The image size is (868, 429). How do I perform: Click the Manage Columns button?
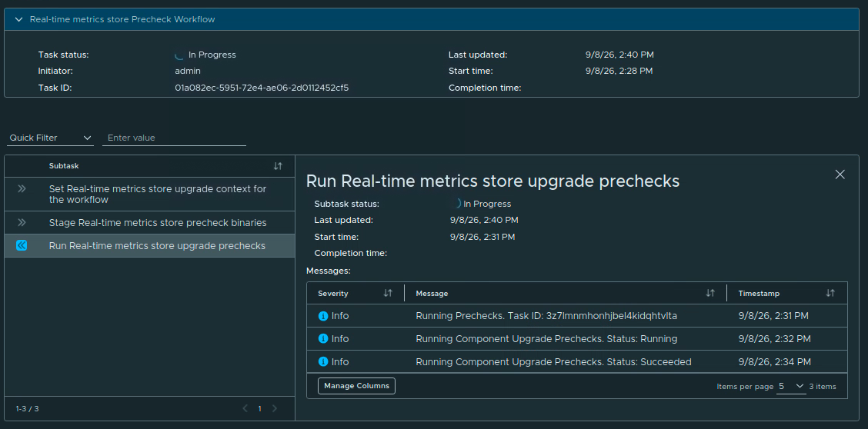(x=356, y=386)
